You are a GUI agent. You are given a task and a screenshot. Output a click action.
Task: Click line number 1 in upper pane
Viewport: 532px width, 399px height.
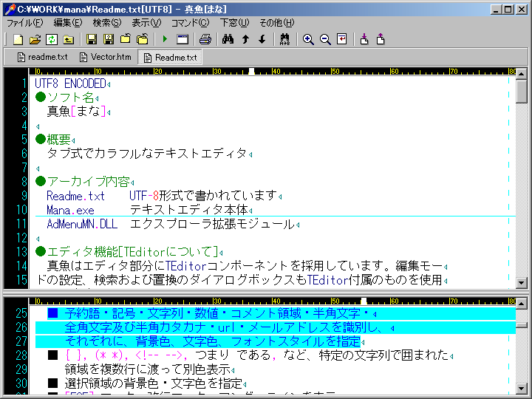(x=24, y=83)
